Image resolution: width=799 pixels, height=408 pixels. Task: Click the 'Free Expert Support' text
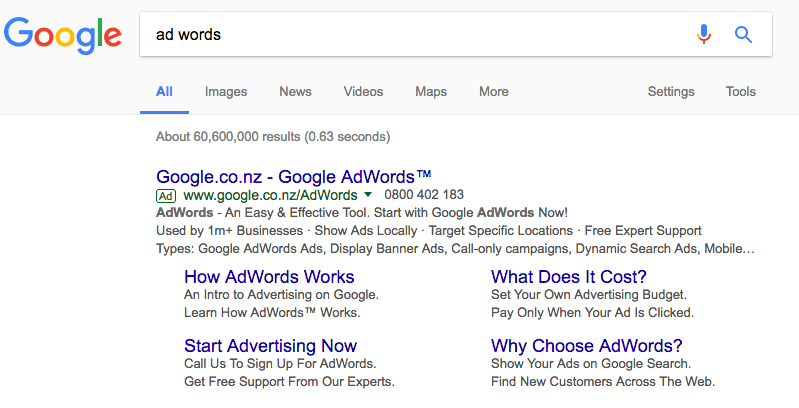(643, 231)
